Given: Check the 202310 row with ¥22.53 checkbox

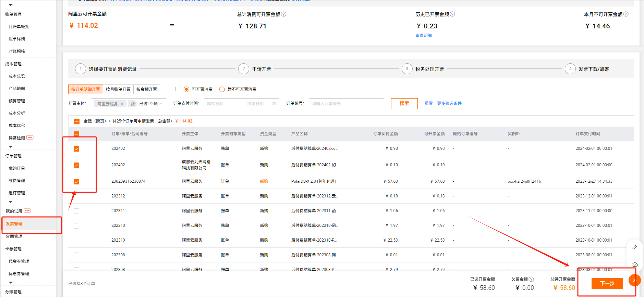Looking at the screenshot, I should tap(76, 241).
